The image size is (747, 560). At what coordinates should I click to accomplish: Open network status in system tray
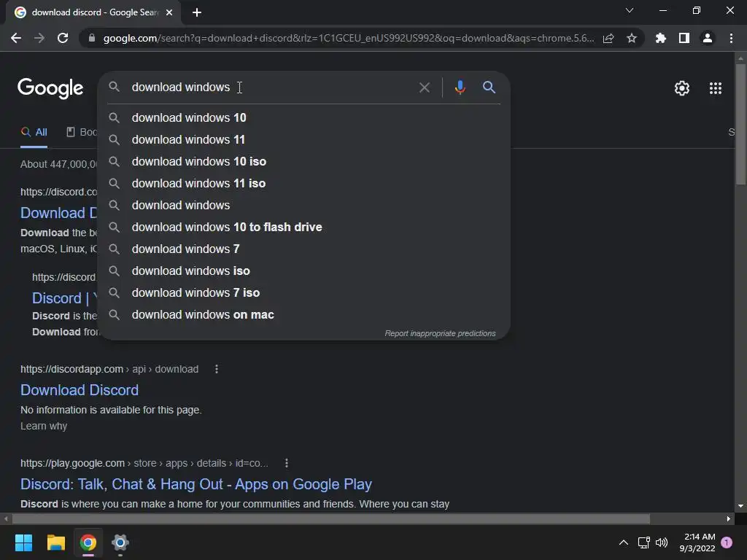tap(644, 542)
